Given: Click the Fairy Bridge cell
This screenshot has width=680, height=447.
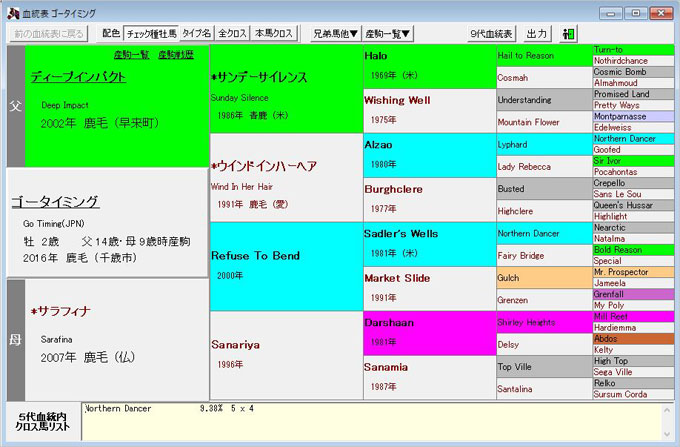Looking at the screenshot, I should tap(544, 256).
